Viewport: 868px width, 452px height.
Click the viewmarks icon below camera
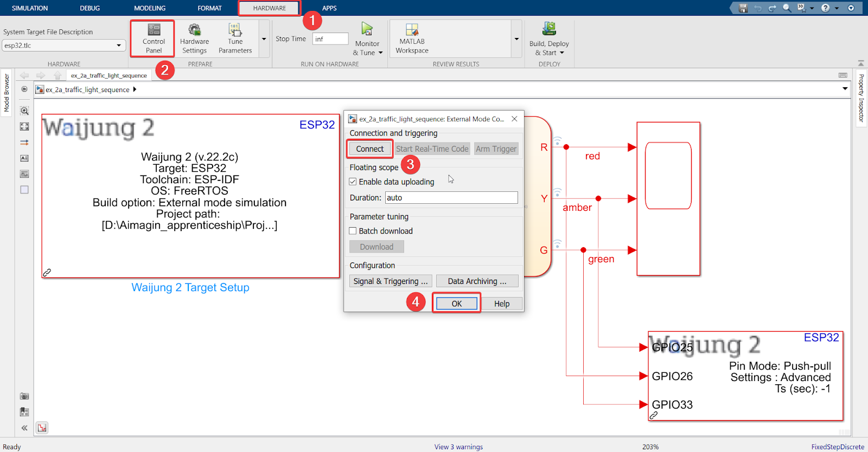coord(24,412)
